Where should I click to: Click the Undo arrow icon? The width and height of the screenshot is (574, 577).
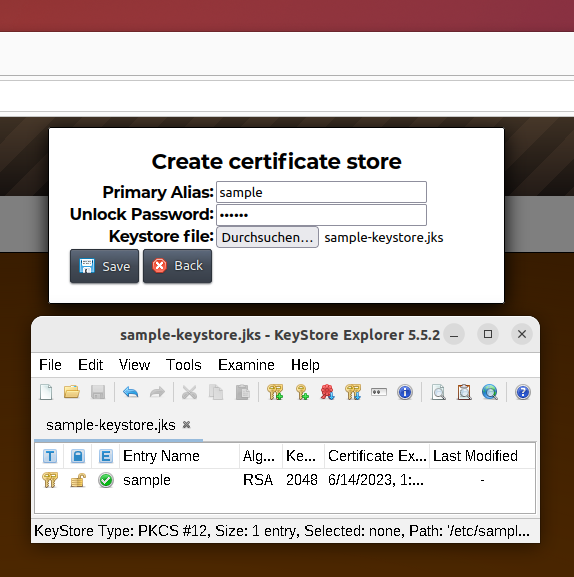[131, 392]
